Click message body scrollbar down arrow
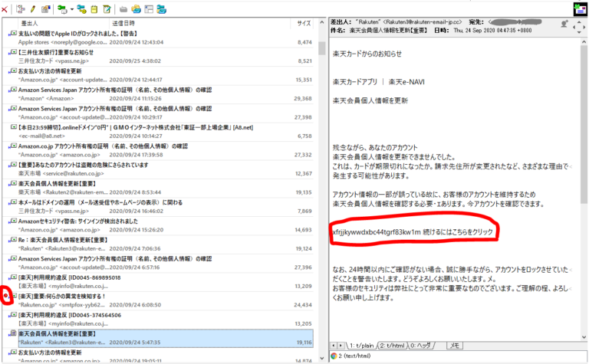Viewport: 589px width, 364px height. coord(584,337)
